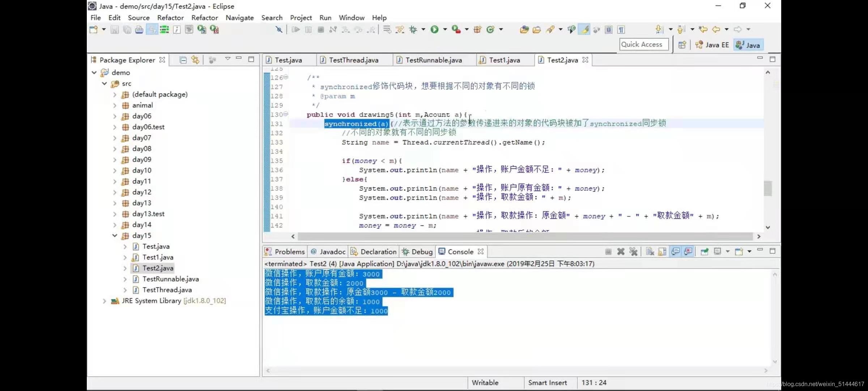The width and height of the screenshot is (868, 391).
Task: Click the Open Perspective icon
Action: point(682,45)
